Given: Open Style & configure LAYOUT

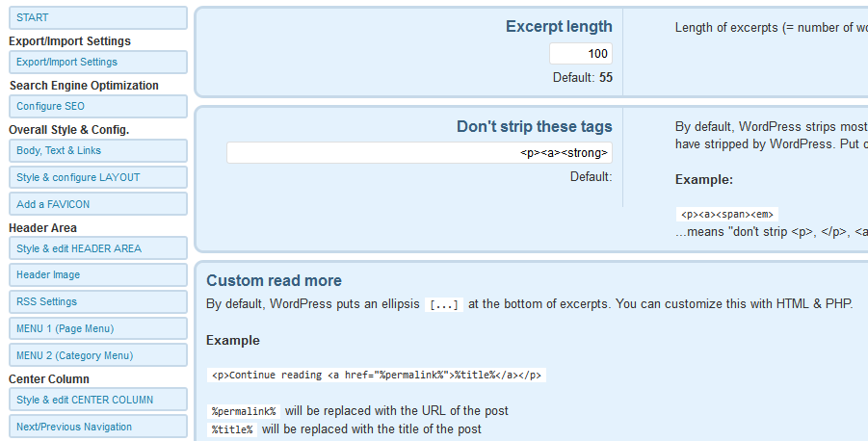Looking at the screenshot, I should pyautogui.click(x=98, y=177).
